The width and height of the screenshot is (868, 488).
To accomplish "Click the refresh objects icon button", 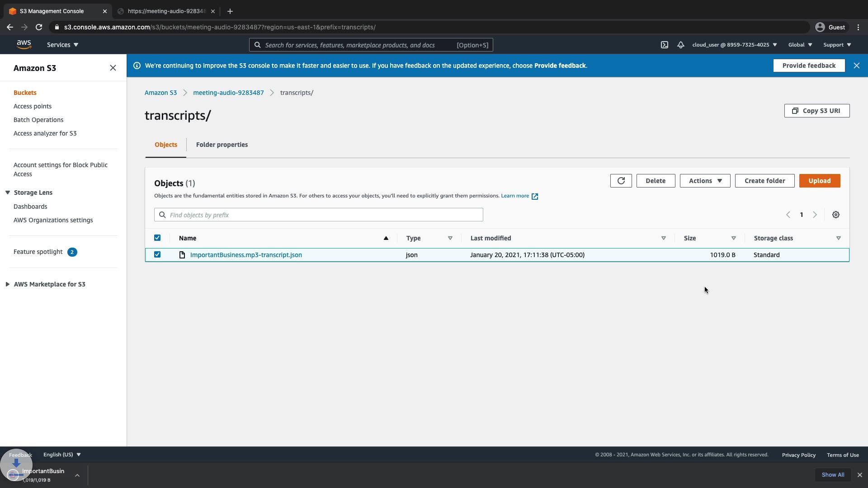I will pos(621,181).
